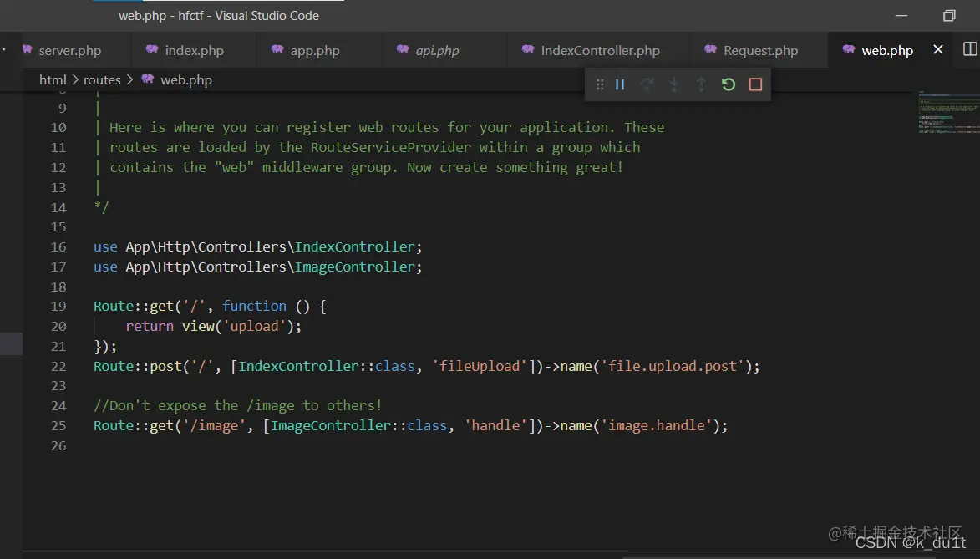Screen dimensions: 980x559
Task: Expand breadcrumb chevron after html
Action: [x=75, y=80]
